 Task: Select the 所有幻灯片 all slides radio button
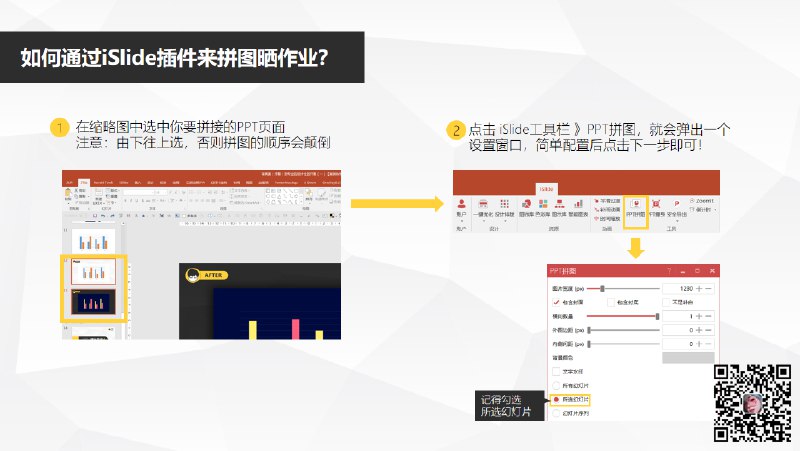coord(556,385)
